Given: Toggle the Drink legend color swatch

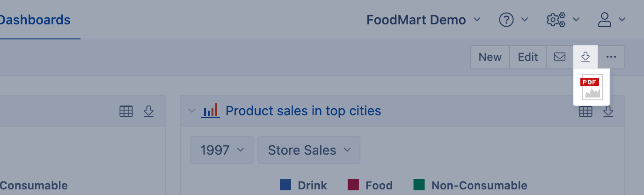Looking at the screenshot, I should [285, 185].
